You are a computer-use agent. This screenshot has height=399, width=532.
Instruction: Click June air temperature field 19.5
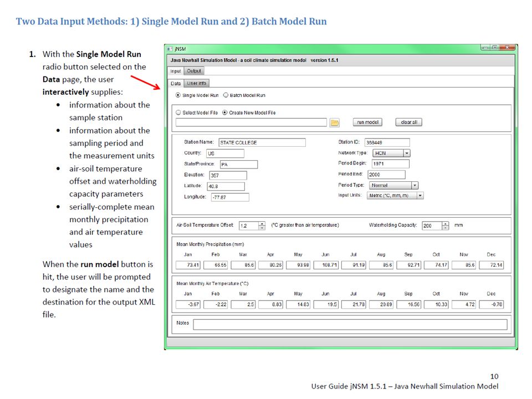point(326,304)
